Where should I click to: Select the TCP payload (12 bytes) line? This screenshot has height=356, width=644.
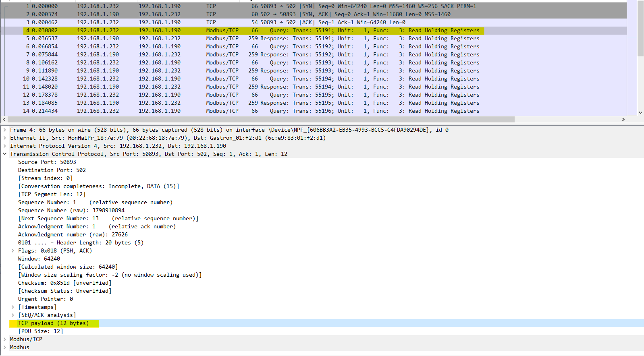[54, 323]
